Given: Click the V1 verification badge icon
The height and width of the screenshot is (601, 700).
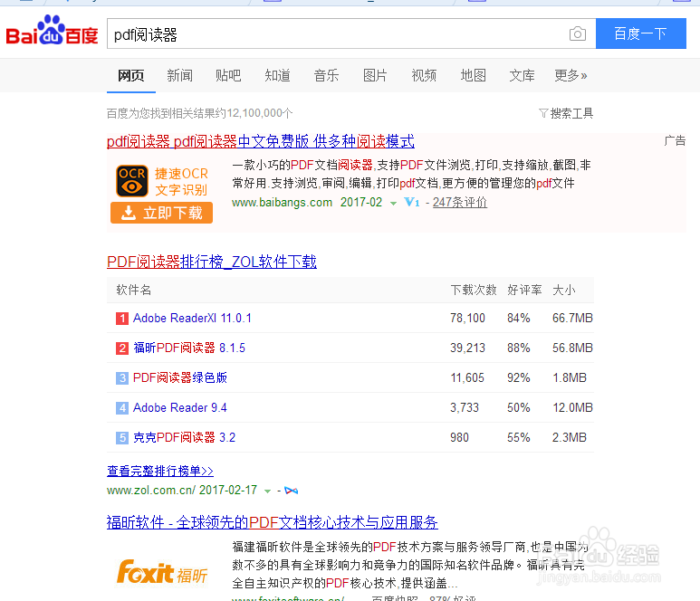Looking at the screenshot, I should click(412, 203).
